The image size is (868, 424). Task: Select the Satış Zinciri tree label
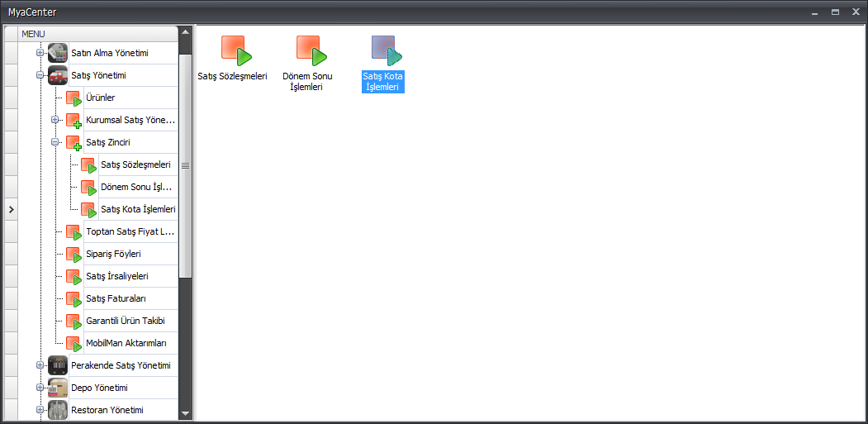click(108, 142)
